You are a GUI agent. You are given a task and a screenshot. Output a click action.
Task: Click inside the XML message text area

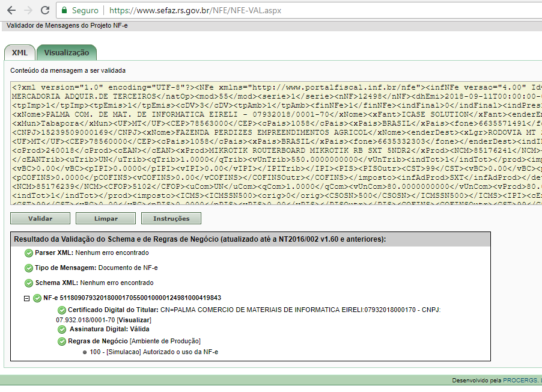276,143
